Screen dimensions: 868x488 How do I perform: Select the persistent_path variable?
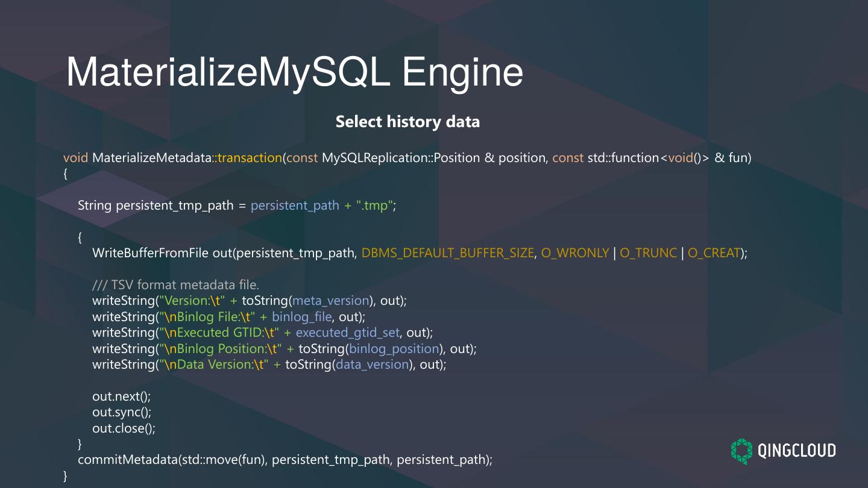point(295,205)
